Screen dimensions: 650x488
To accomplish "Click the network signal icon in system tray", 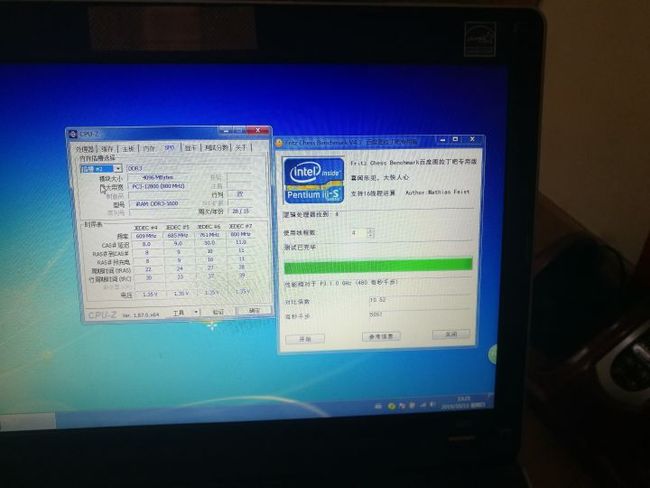I will [x=423, y=405].
